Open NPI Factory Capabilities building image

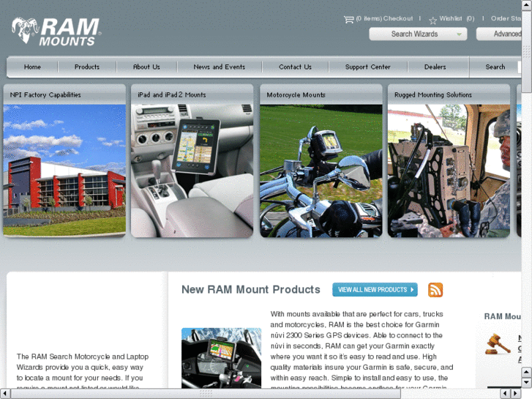tap(64, 171)
